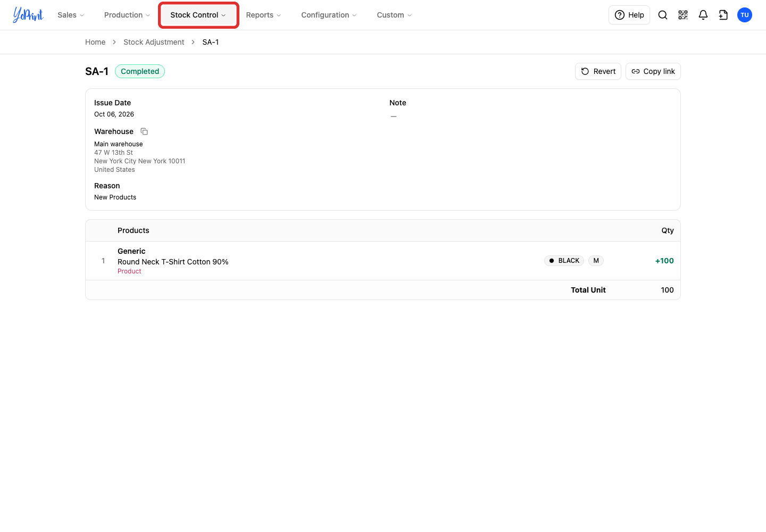This screenshot has width=766, height=532.
Task: Click the Generic brand name
Action: pyautogui.click(x=131, y=251)
